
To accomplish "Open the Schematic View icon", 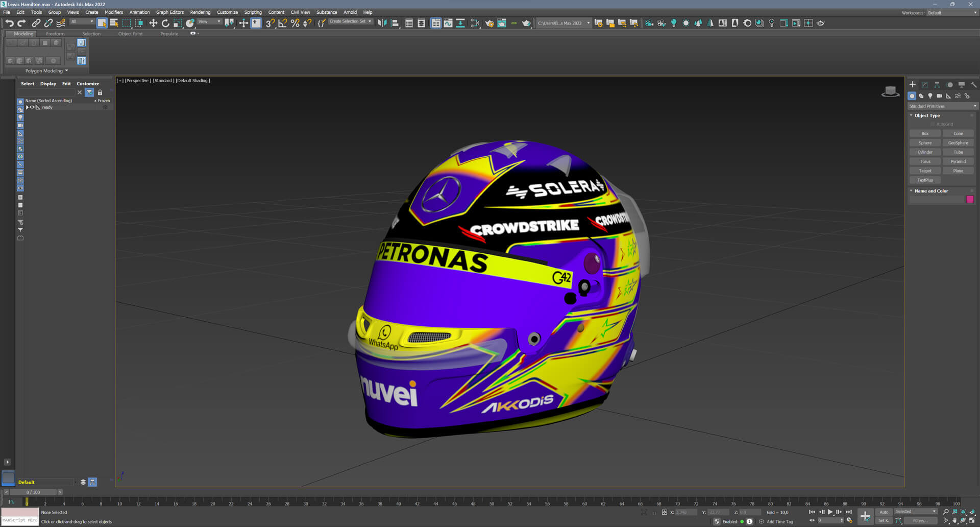I will pos(460,23).
